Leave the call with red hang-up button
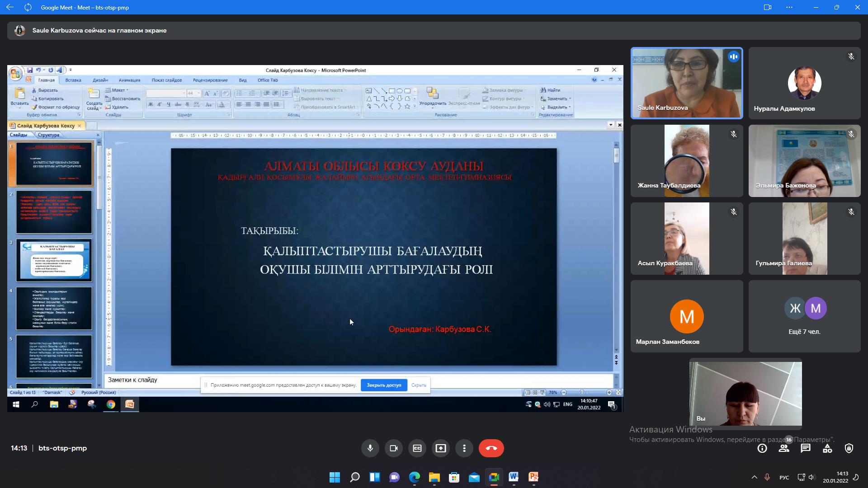Viewport: 868px width, 488px height. pos(491,448)
